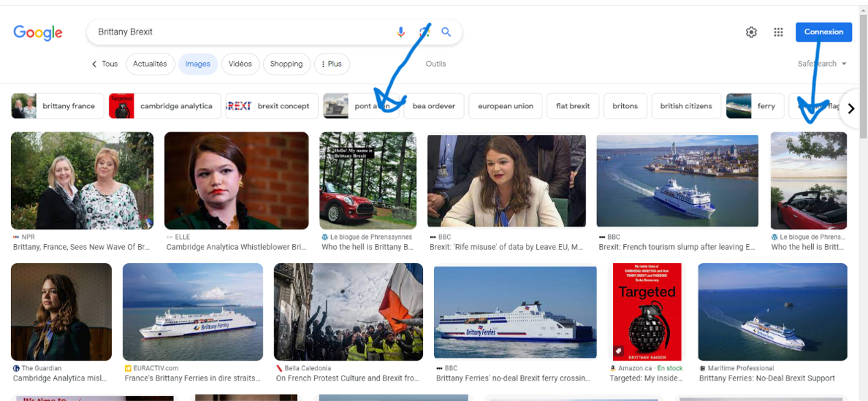
Task: Click the Connexion button
Action: coord(823,32)
